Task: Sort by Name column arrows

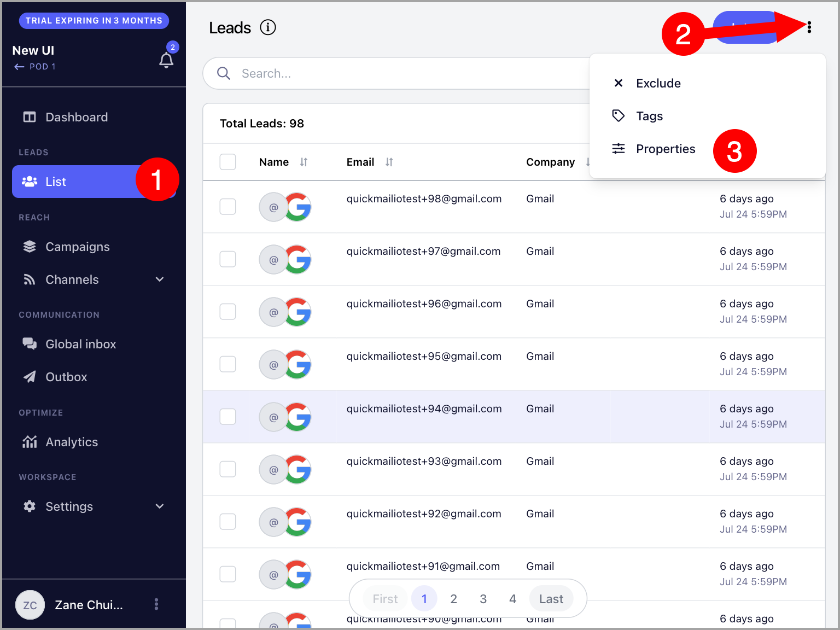Action: click(x=304, y=162)
